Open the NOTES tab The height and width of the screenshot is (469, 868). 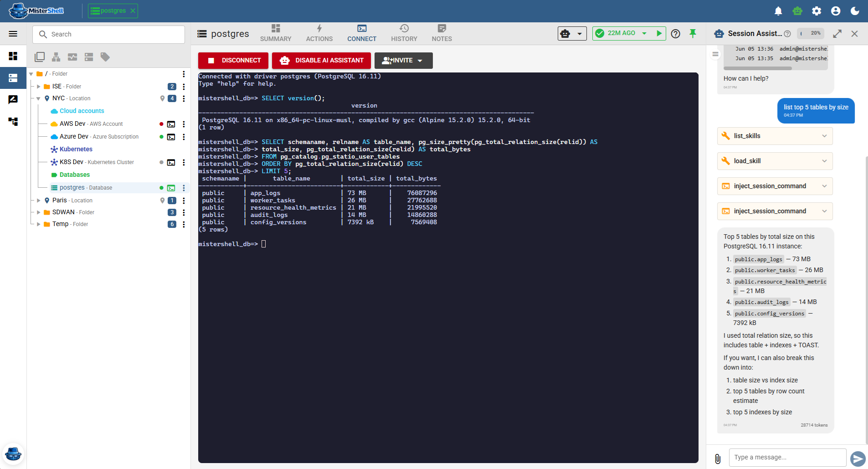pyautogui.click(x=442, y=33)
